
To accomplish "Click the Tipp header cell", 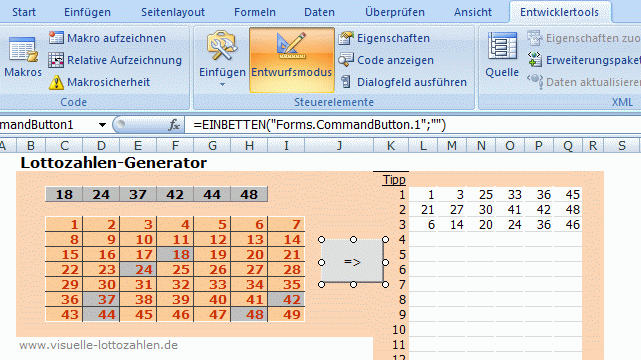I will tap(391, 180).
